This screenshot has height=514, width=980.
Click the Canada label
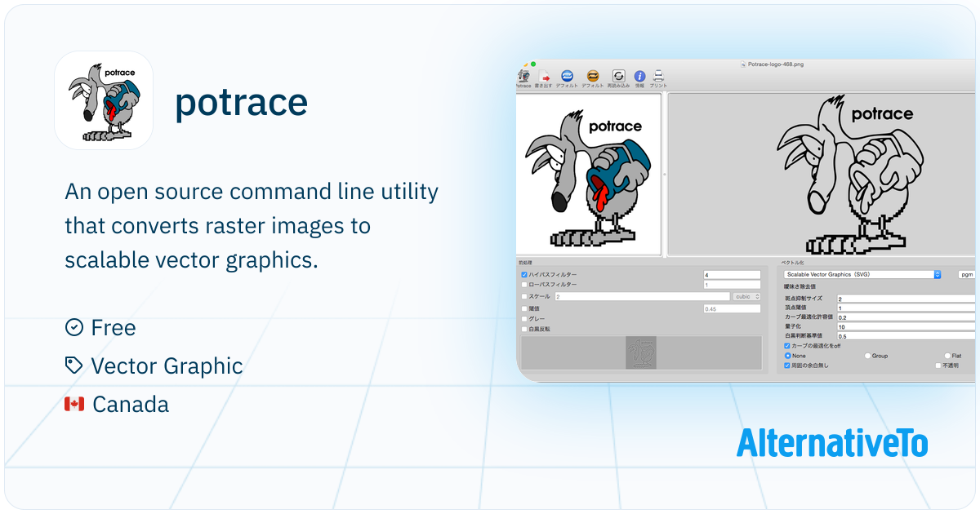[131, 404]
